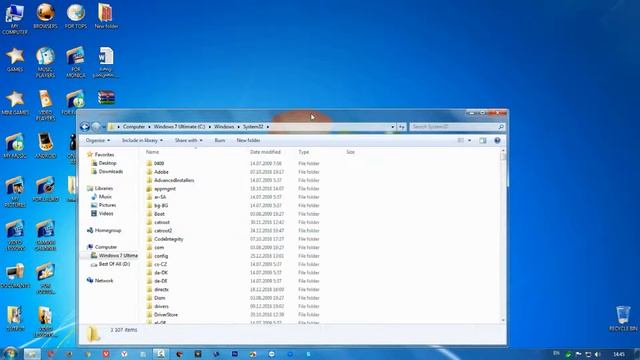Create a New folder from toolbar
This screenshot has width=640, height=360.
tap(248, 140)
